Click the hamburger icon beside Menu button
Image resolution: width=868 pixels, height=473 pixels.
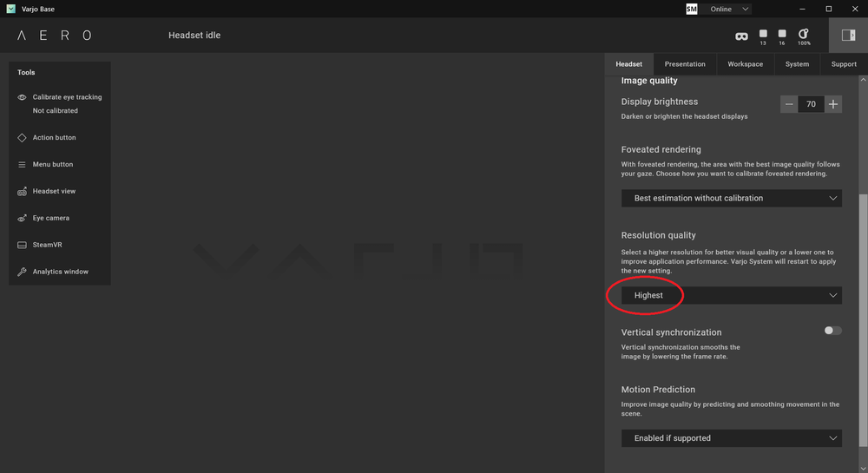[x=22, y=164]
